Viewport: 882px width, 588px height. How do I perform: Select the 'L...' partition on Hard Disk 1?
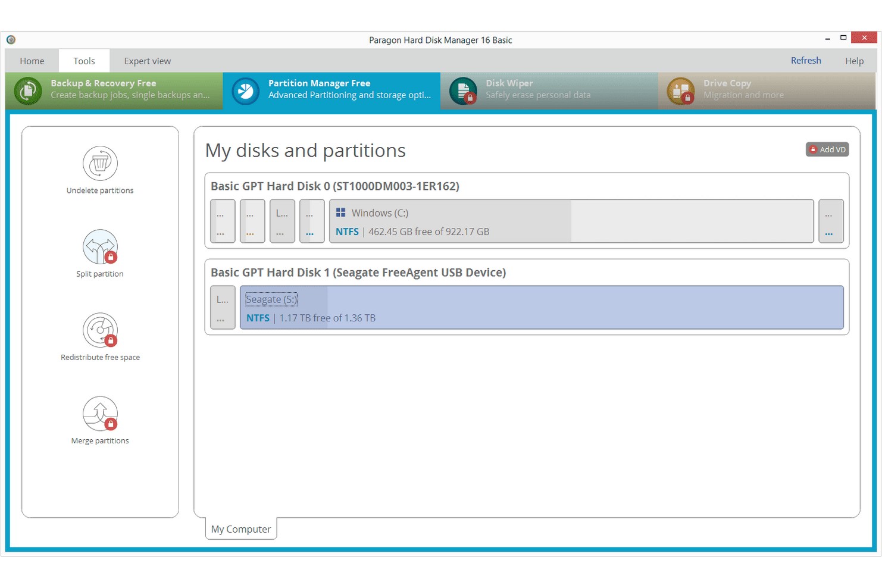[223, 308]
